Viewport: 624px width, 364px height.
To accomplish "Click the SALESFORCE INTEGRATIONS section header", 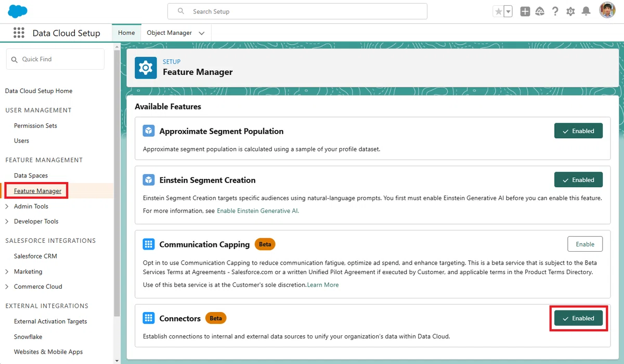I will pos(50,241).
